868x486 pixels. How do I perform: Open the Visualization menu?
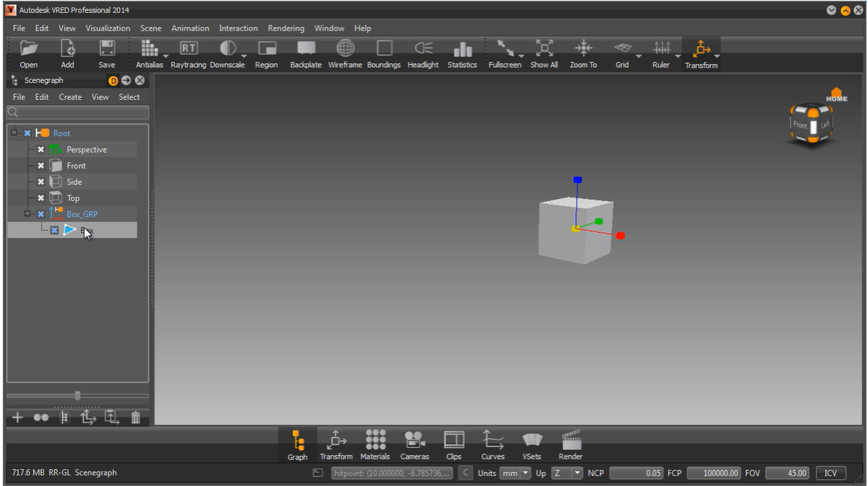click(x=108, y=28)
